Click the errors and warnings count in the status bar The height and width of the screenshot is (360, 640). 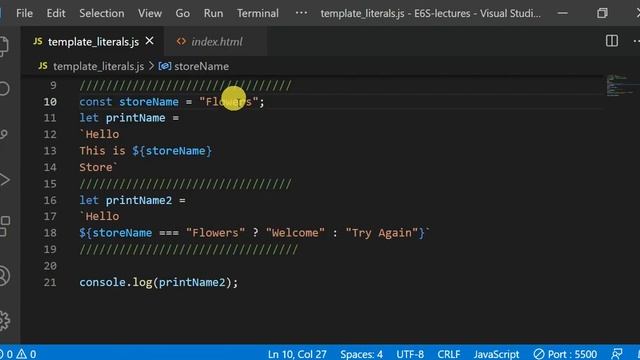19,354
